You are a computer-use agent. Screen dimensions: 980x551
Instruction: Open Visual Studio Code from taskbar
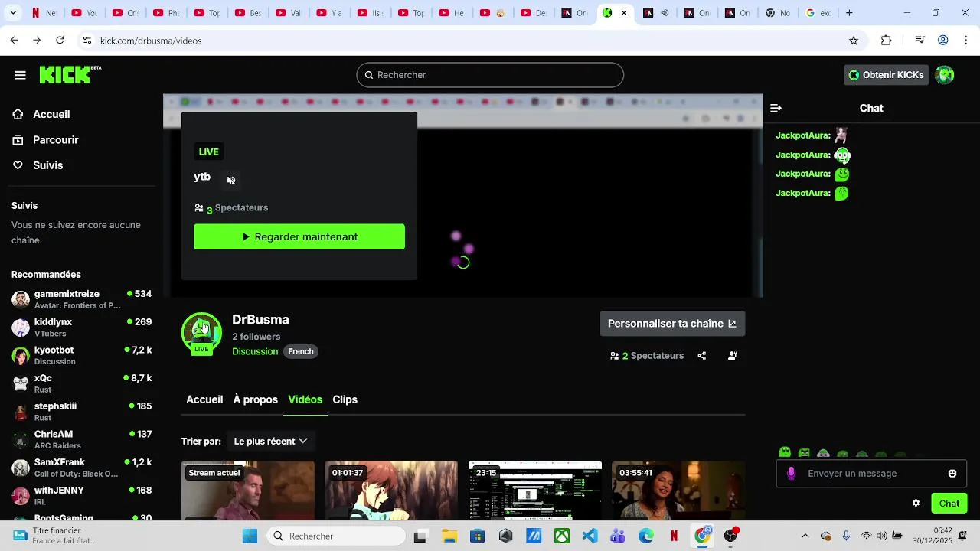(x=590, y=536)
